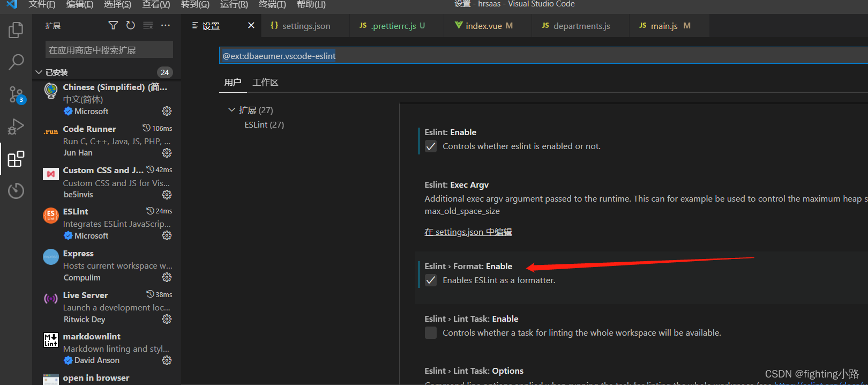The height and width of the screenshot is (385, 868).
Task: Click the markdownlint extension icon
Action: pos(51,340)
